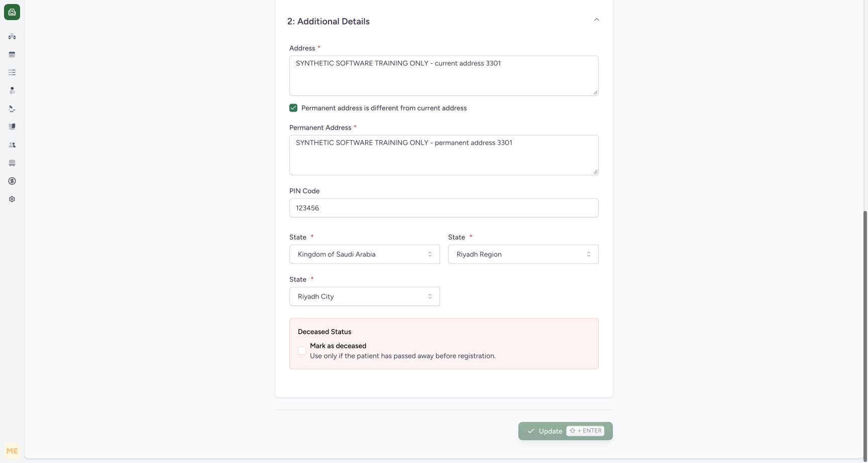Open the bed/bench sidebar icon
This screenshot has width=868, height=463.
(x=12, y=163)
